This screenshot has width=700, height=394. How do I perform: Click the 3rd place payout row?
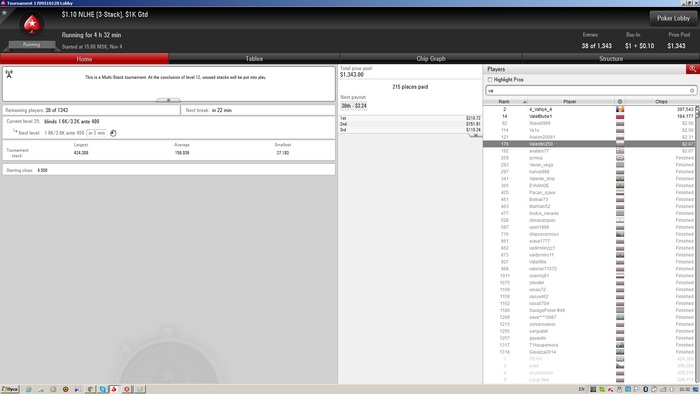pos(410,130)
